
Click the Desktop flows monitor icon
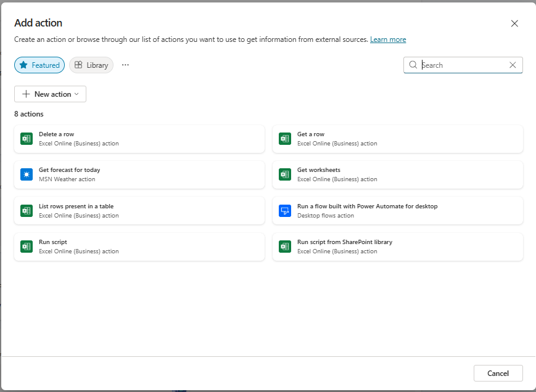[285, 211]
